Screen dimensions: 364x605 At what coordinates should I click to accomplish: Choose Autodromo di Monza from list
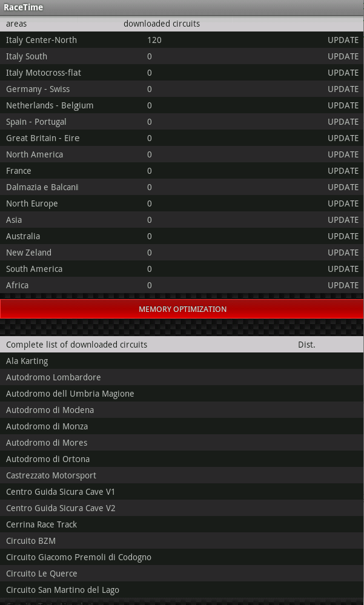pos(182,426)
